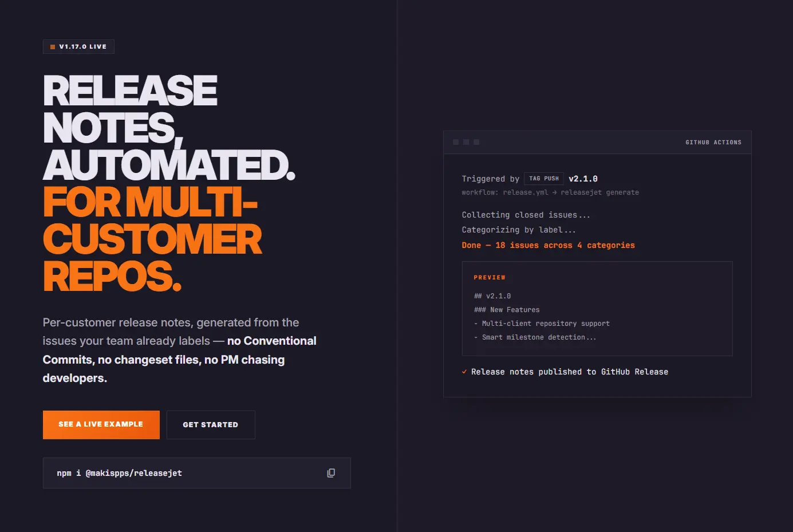This screenshot has width=793, height=532.
Task: Select the npm i @makispps/releasejet command text
Action: [119, 473]
